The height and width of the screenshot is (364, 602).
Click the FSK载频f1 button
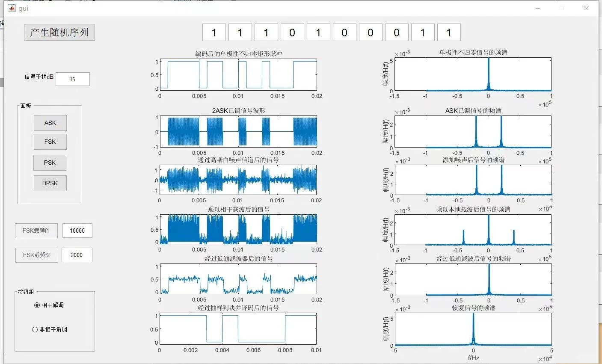[x=36, y=231]
